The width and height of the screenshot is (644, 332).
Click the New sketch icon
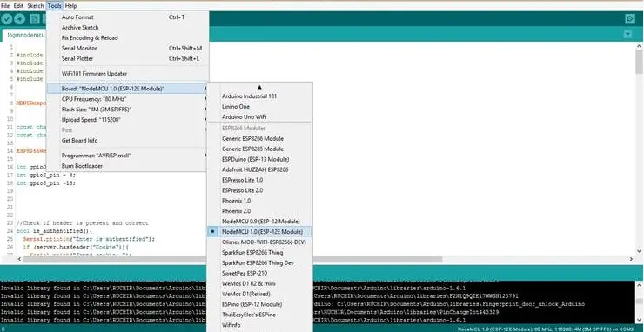tap(35, 19)
